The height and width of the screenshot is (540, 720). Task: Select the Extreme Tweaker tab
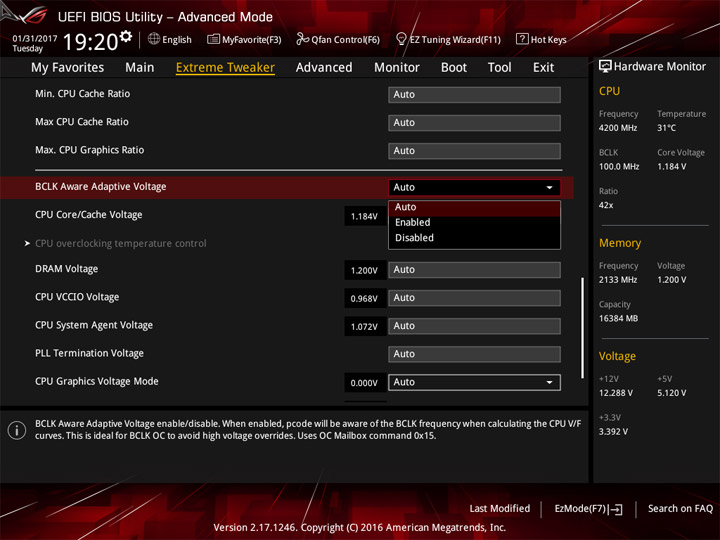pos(225,68)
